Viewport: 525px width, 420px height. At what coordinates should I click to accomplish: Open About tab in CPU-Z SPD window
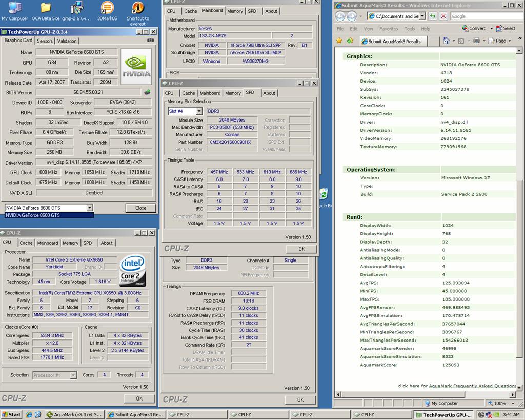point(269,93)
